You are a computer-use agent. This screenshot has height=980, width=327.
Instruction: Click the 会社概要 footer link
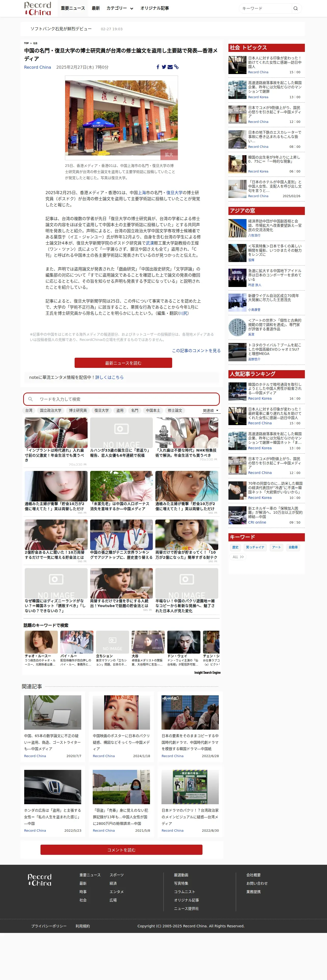coord(253,875)
